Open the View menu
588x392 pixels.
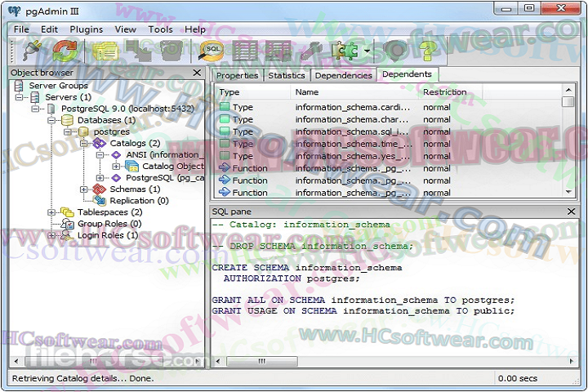tap(125, 29)
